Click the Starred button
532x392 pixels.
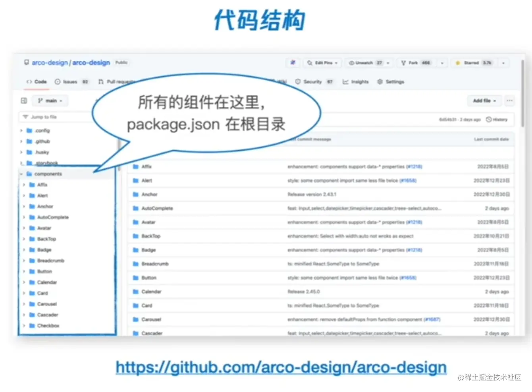[474, 63]
